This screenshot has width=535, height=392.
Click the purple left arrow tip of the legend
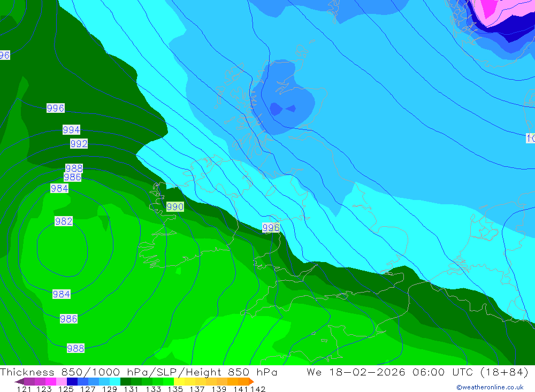click(x=19, y=381)
